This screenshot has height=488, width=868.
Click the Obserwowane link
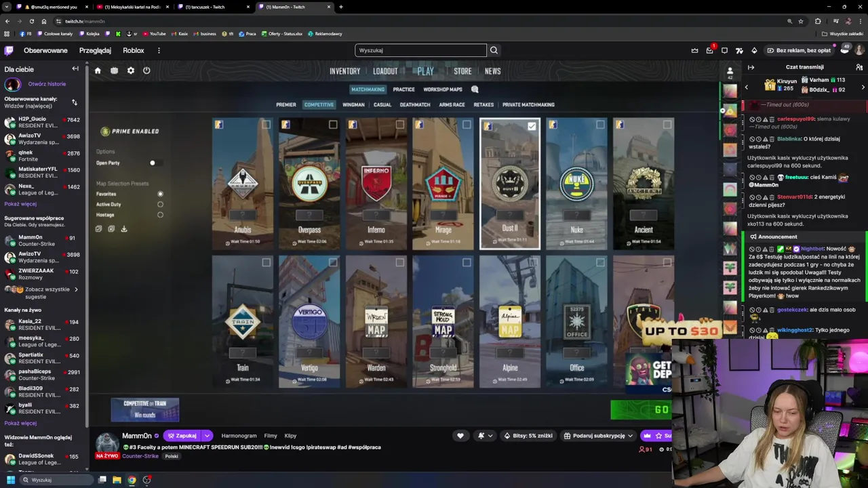(x=45, y=50)
